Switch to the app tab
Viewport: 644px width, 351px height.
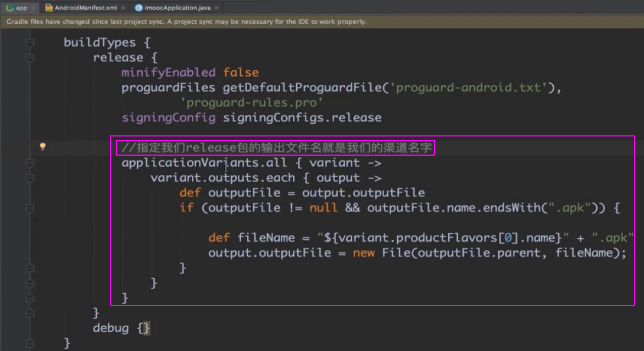pyautogui.click(x=21, y=7)
